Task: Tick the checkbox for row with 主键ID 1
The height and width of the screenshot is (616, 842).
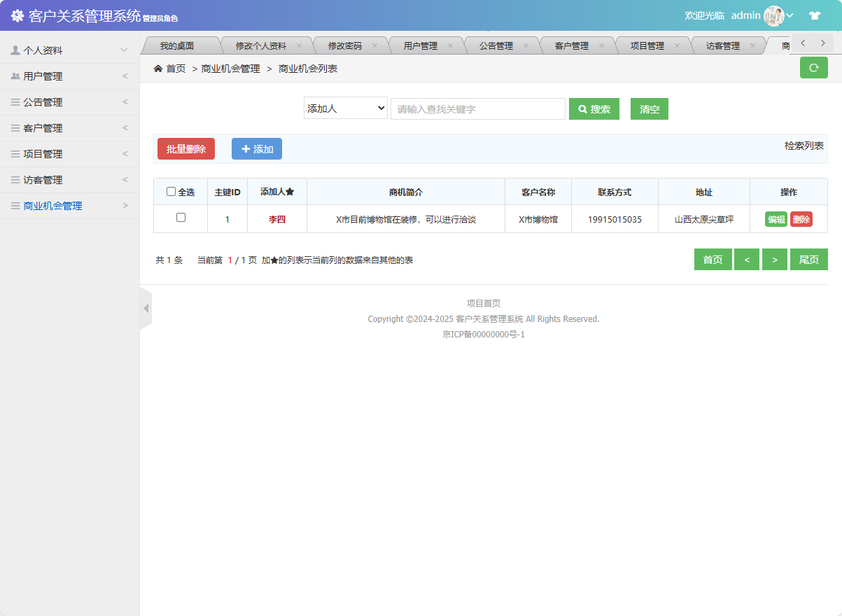Action: (181, 218)
